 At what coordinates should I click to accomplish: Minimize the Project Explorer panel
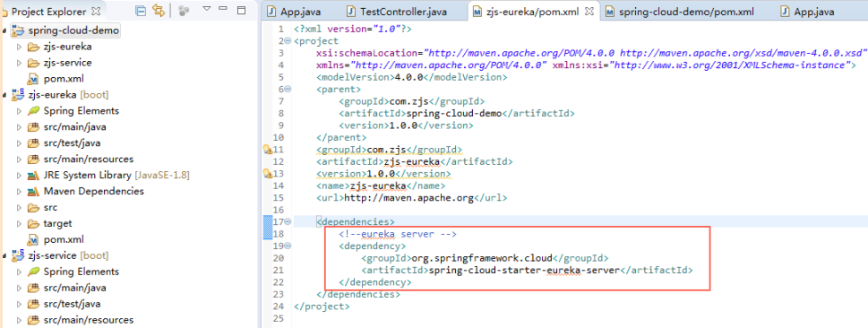[x=223, y=9]
